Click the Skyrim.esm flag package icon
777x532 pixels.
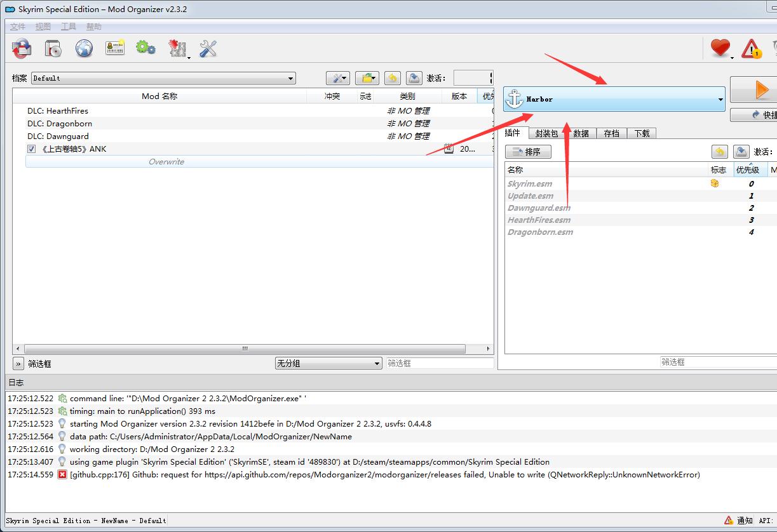pyautogui.click(x=715, y=183)
